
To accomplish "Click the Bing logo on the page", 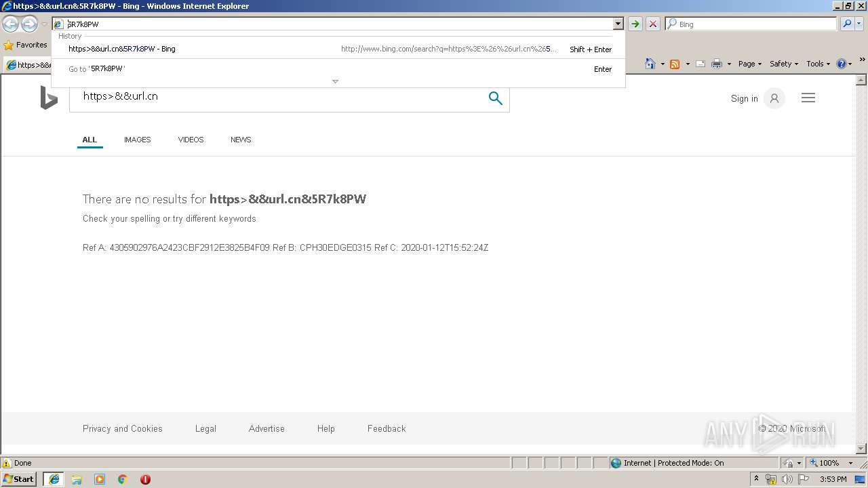I will tap(49, 98).
